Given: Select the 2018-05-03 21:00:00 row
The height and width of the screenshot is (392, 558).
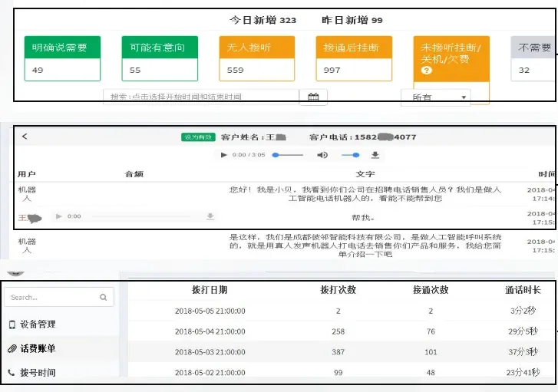Looking at the screenshot, I should click(342, 352).
